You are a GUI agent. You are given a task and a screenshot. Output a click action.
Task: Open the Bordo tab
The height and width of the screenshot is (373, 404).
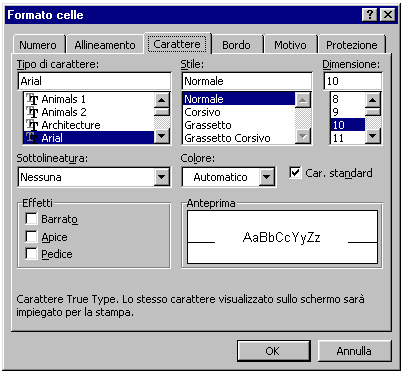coord(236,45)
